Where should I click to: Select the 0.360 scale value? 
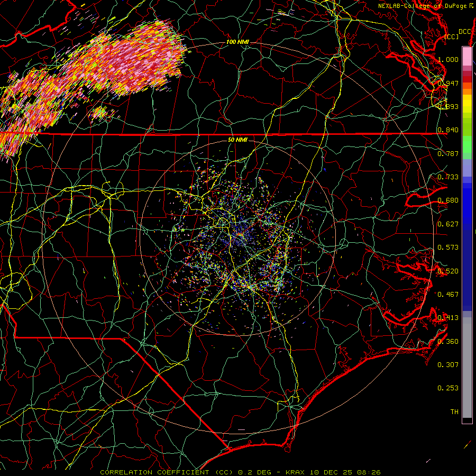pos(448,341)
